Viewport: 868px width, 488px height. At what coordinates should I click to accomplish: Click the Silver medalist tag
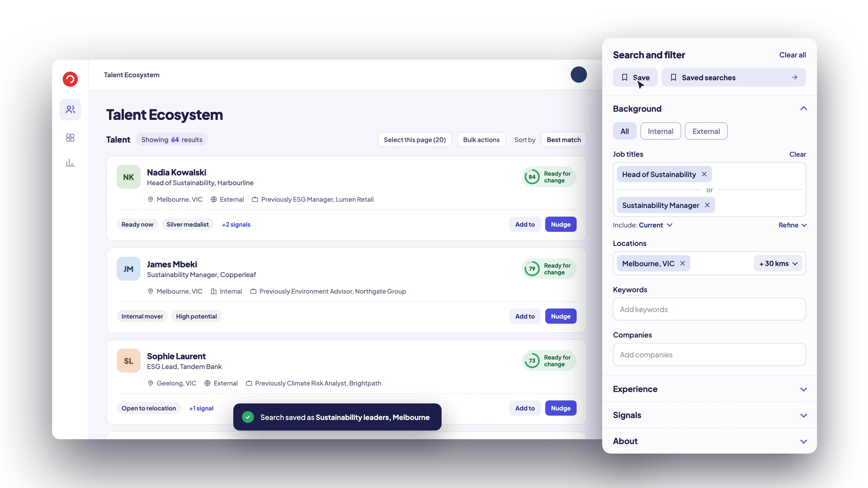point(187,224)
